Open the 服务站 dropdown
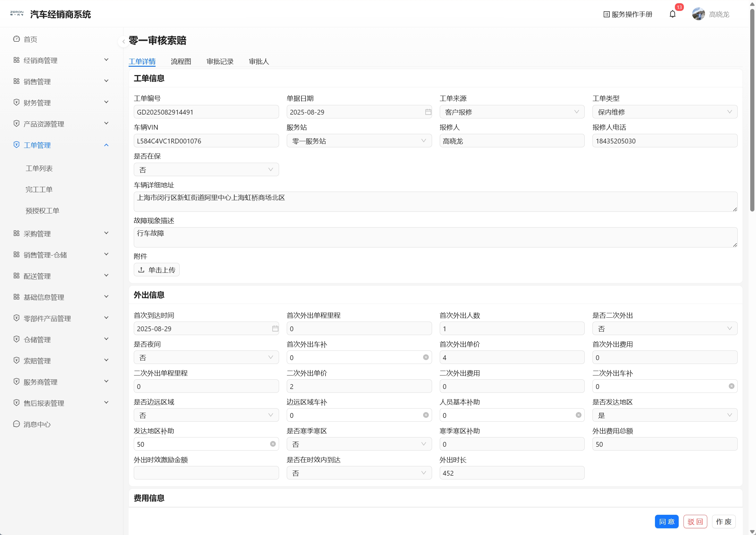This screenshot has width=756, height=535. (359, 141)
